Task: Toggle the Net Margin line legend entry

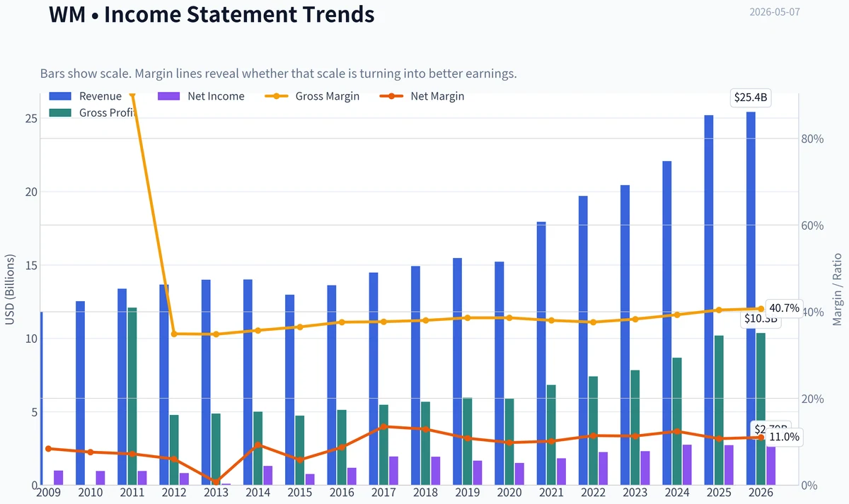Action: 422,96
